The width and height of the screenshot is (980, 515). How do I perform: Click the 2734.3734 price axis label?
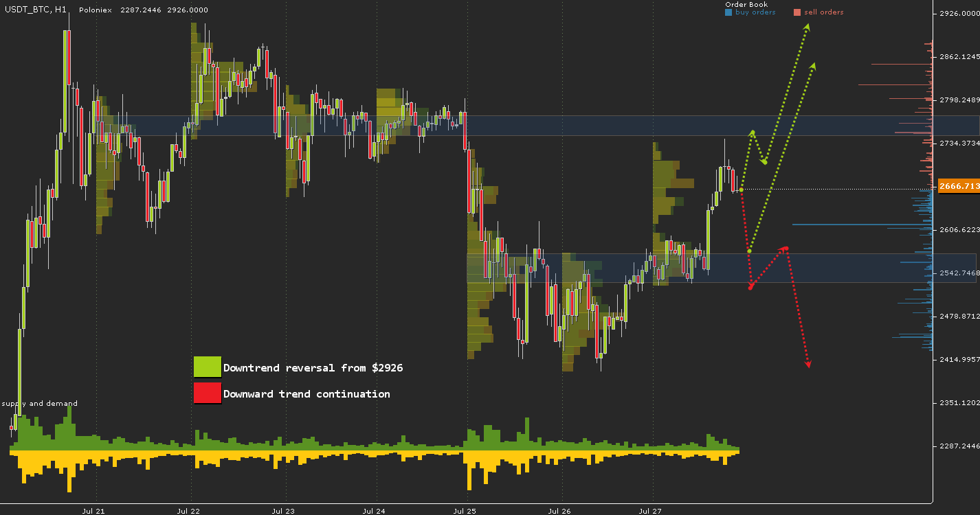tap(959, 143)
